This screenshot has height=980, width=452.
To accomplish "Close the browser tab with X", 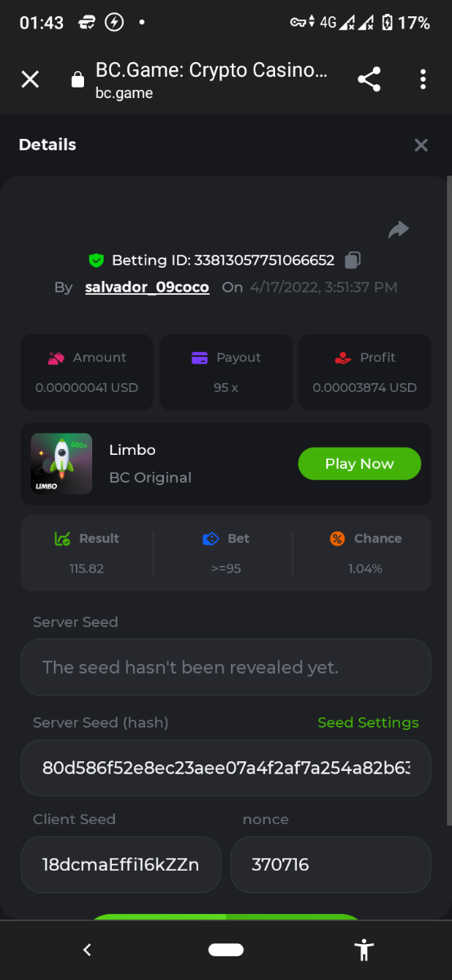I will coord(30,79).
